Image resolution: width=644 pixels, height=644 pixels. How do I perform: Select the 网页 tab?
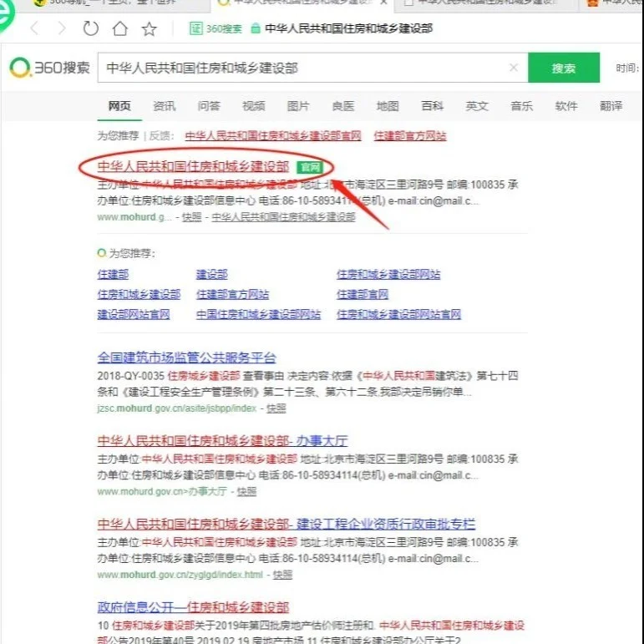coord(119,106)
